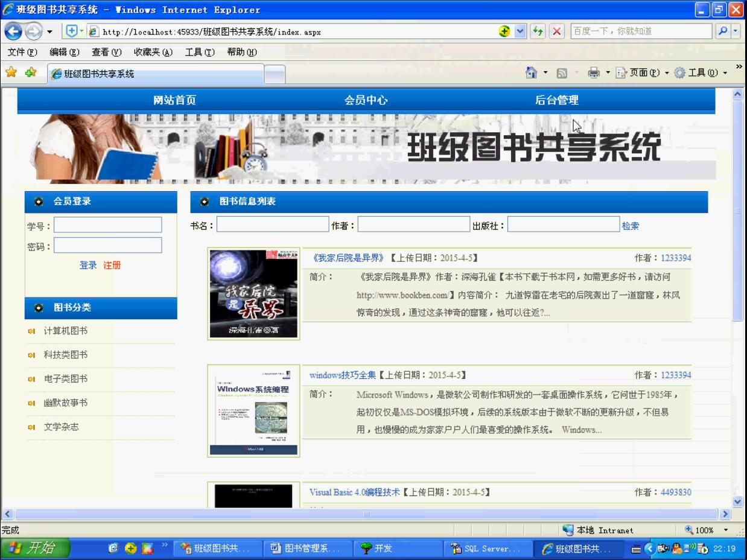
Task: Expand the command bar overflow chevron
Action: coord(739,66)
